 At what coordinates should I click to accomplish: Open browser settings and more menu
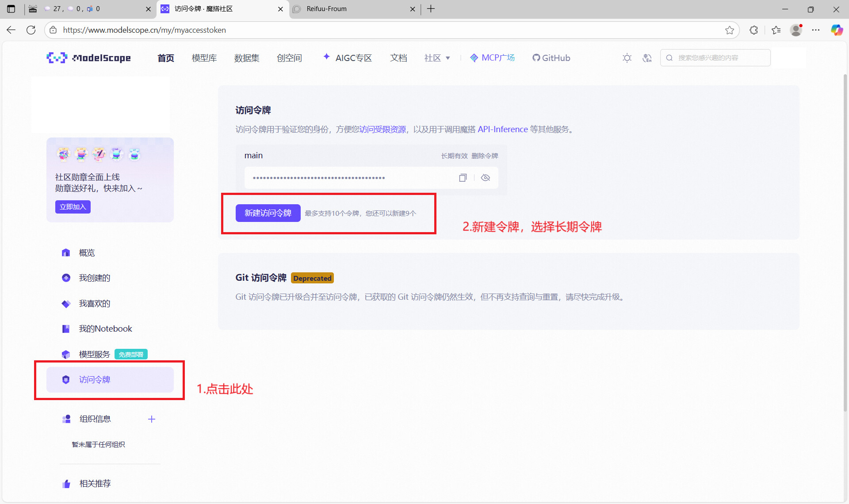[x=816, y=30]
